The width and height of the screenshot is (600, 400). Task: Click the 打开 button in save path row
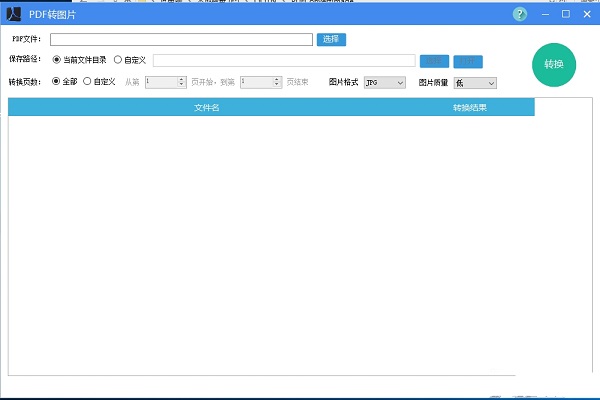pos(468,61)
